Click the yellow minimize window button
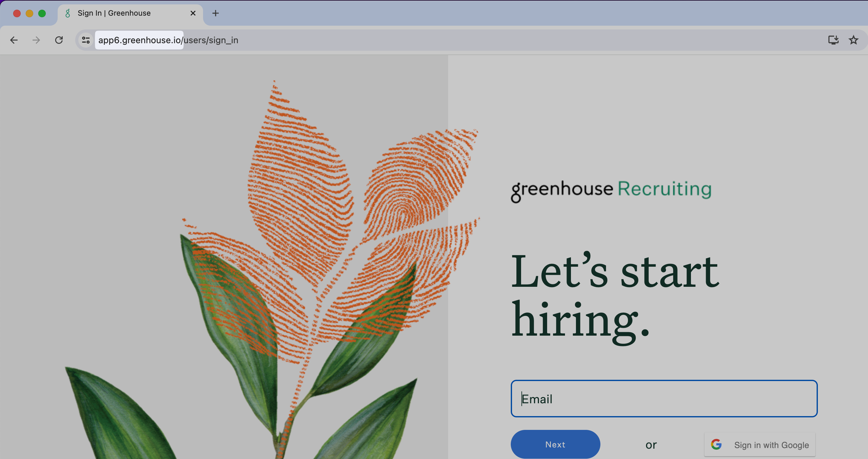The image size is (868, 459). click(29, 13)
